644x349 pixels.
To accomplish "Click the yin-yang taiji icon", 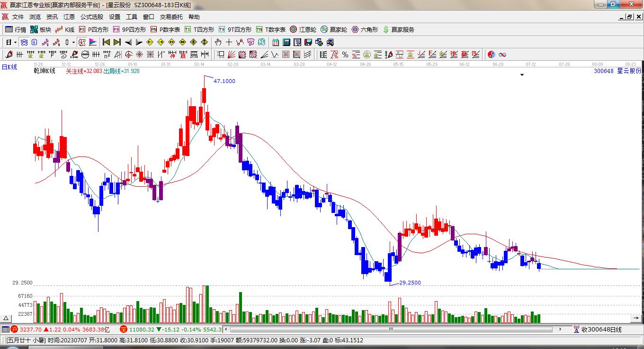I will [492, 55].
